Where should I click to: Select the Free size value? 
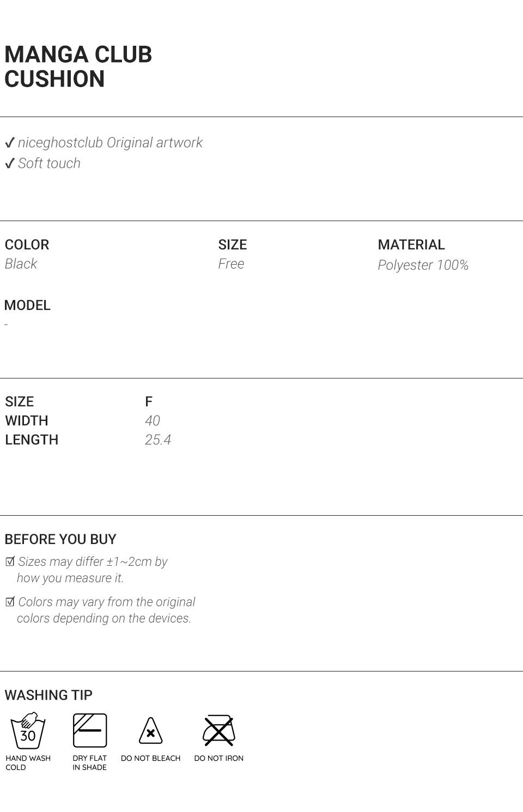click(231, 264)
